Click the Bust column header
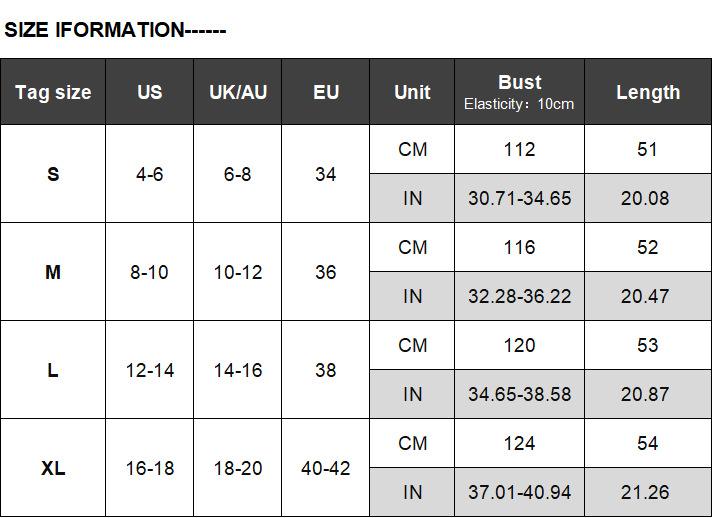 point(519,91)
